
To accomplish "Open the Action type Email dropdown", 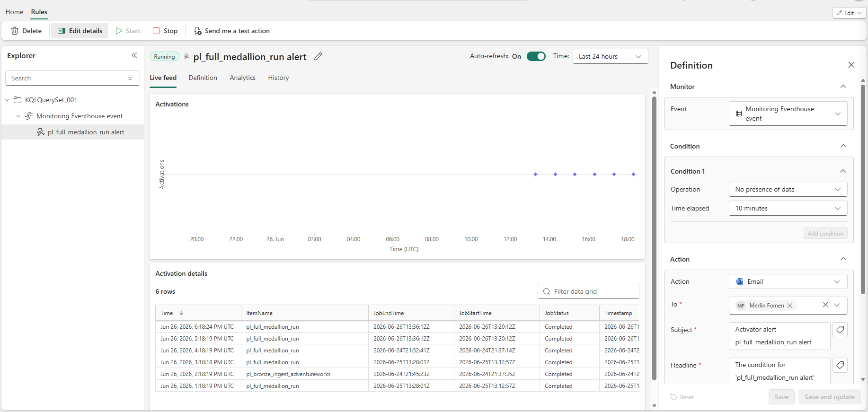I will coord(788,281).
